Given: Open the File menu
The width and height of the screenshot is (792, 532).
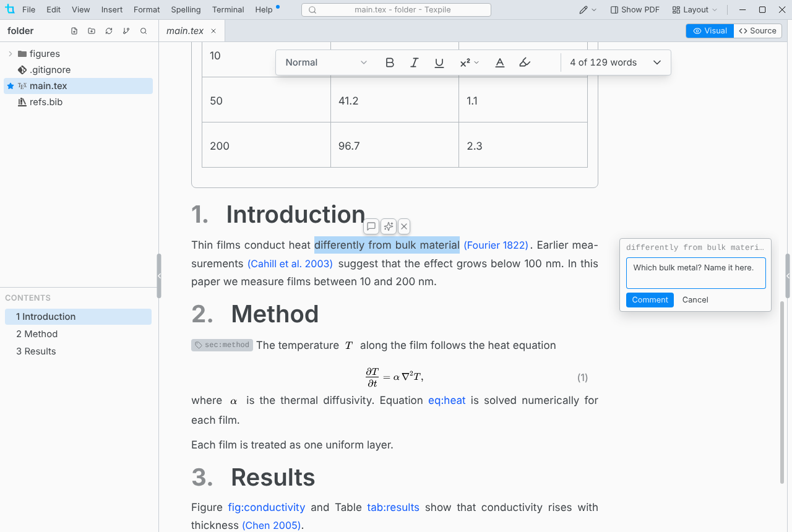Looking at the screenshot, I should click(28, 10).
